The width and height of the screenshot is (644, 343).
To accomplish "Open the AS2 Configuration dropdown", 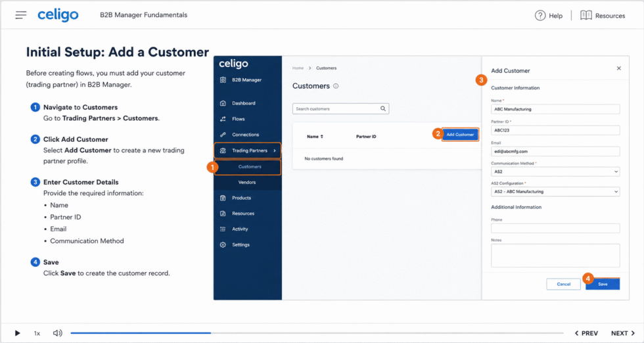I will tap(555, 192).
